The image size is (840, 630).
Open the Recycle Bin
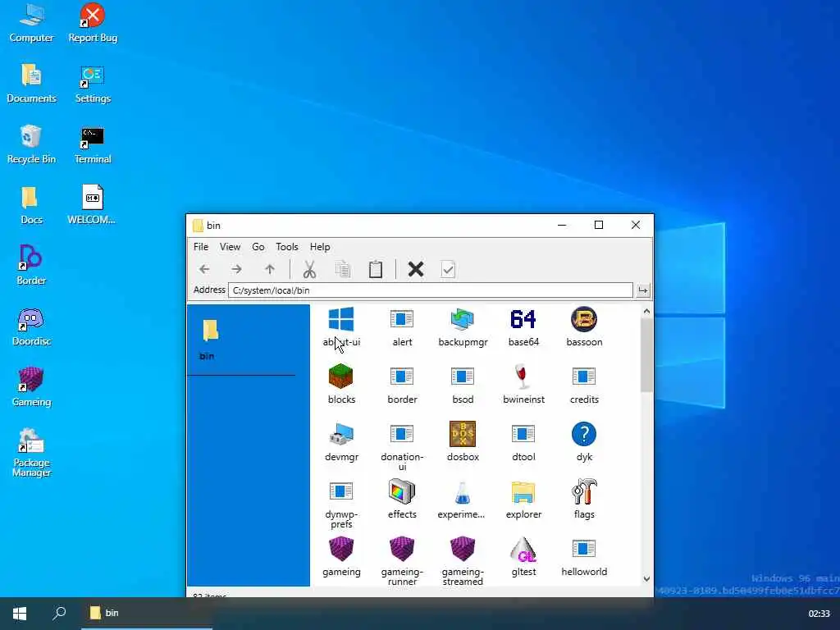[x=32, y=144]
